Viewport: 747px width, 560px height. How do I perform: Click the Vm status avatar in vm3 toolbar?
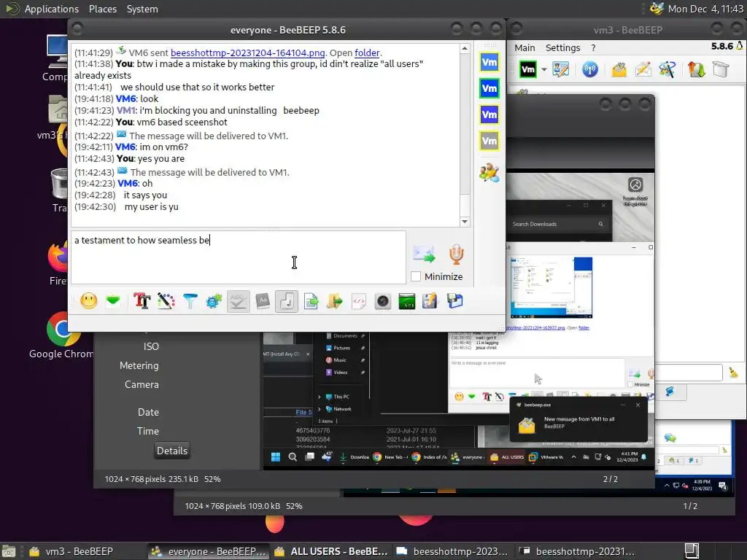tap(528, 69)
